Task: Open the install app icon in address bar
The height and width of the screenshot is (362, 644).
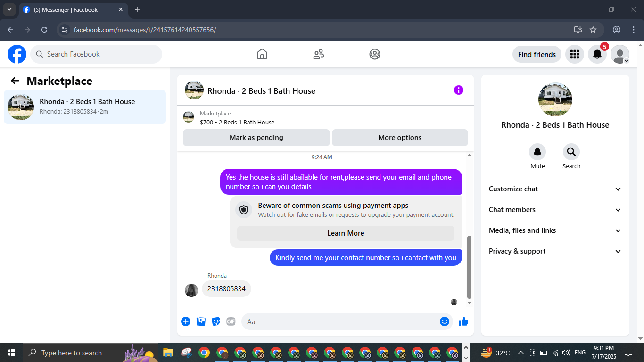Action: point(578,30)
